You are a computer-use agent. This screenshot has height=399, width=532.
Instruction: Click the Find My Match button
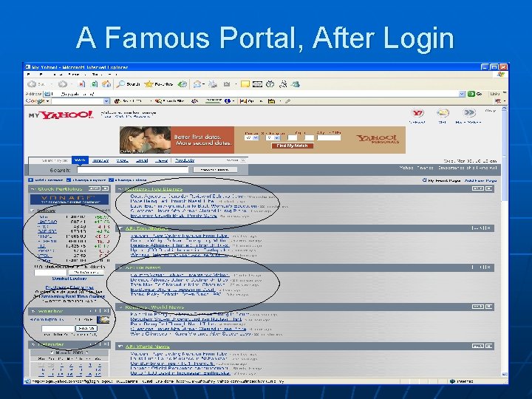[x=292, y=146]
